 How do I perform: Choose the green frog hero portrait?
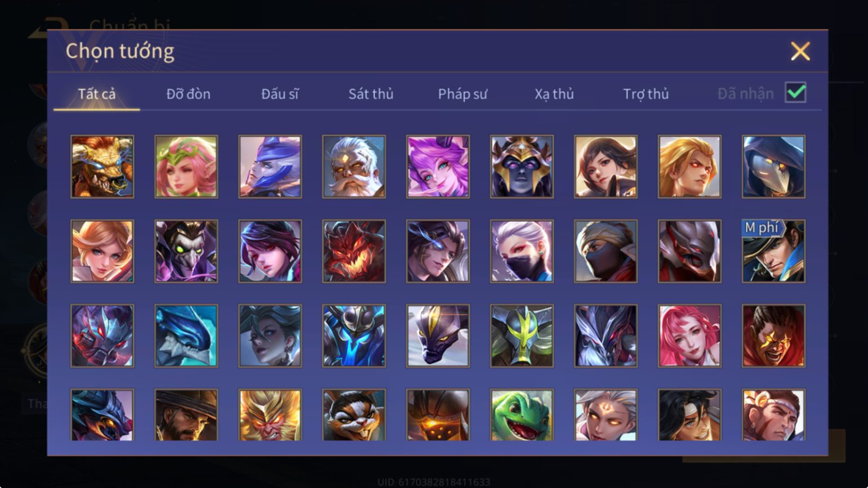[522, 415]
